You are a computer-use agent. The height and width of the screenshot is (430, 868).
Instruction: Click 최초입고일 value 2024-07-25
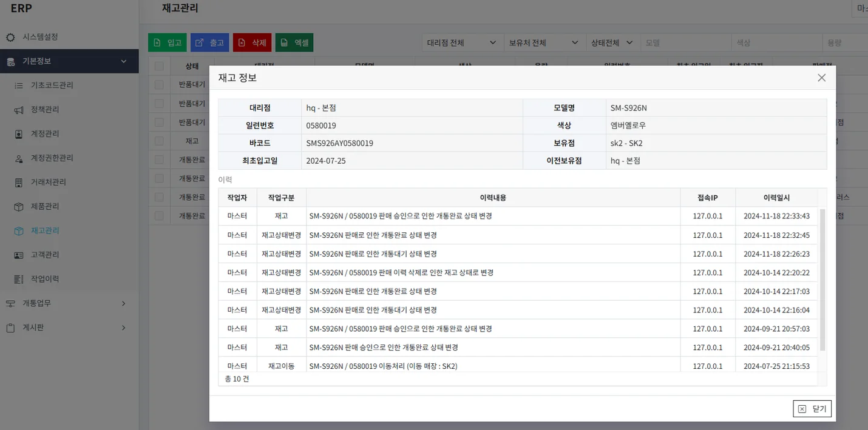point(326,161)
